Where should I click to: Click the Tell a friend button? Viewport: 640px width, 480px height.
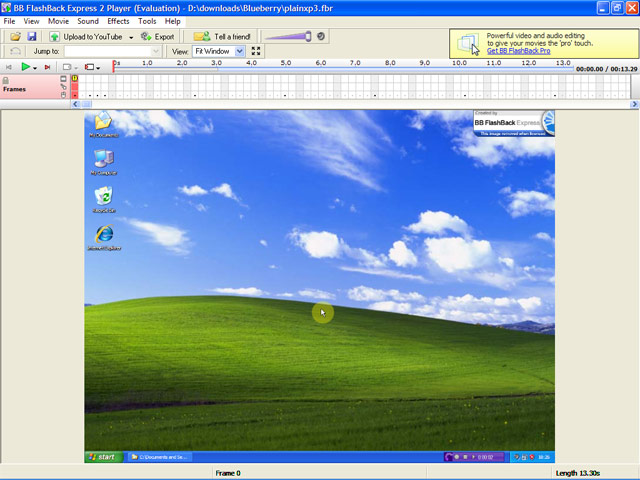click(x=222, y=37)
